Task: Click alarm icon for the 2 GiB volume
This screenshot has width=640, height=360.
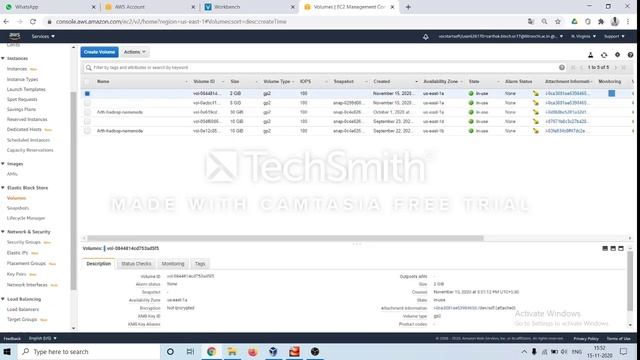Action: 536,93
